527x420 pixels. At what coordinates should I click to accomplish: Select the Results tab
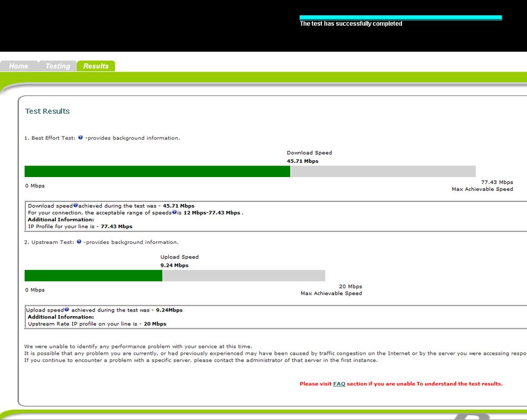(x=96, y=66)
